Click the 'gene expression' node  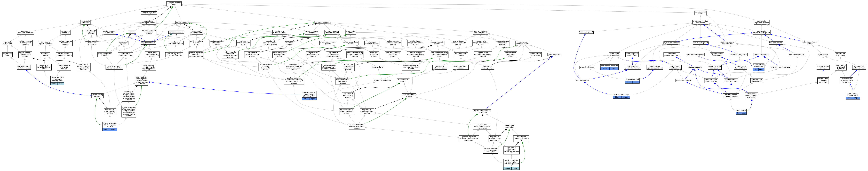coord(554,55)
